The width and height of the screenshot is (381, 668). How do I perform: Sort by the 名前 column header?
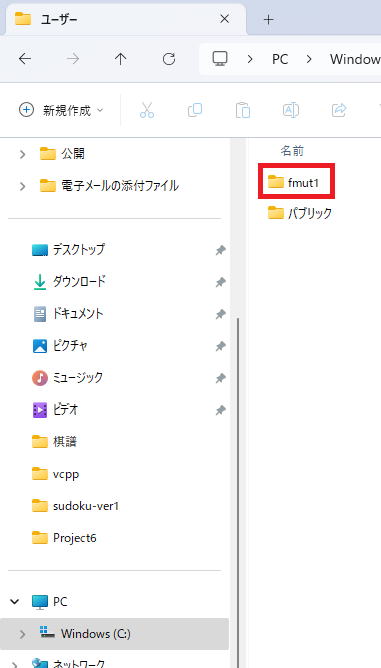(292, 150)
